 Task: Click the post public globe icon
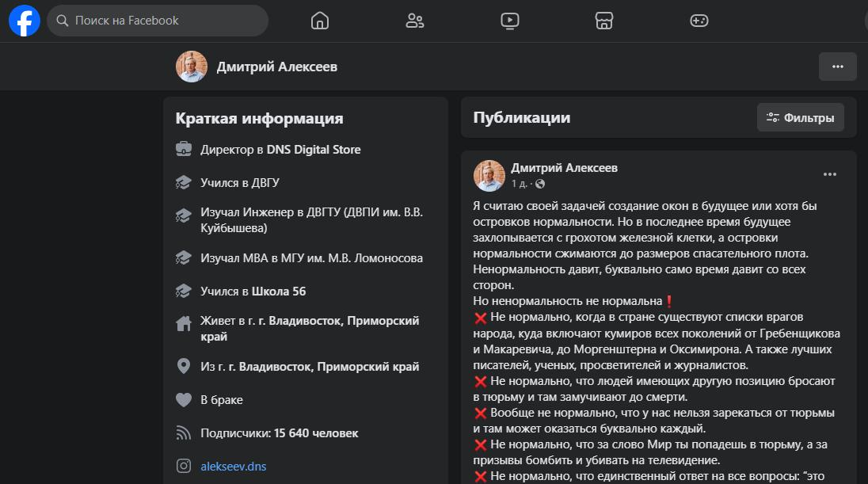click(540, 184)
